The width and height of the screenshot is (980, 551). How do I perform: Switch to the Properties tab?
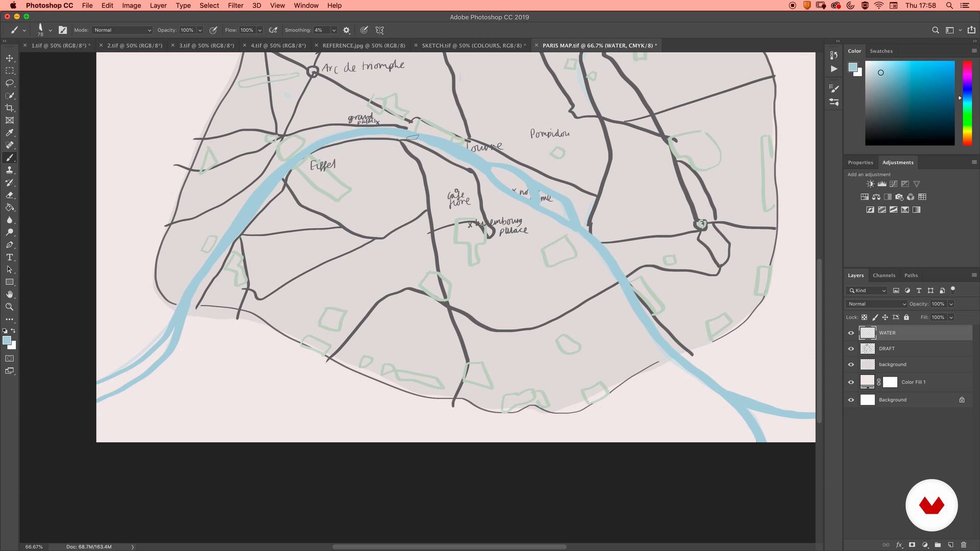tap(861, 163)
